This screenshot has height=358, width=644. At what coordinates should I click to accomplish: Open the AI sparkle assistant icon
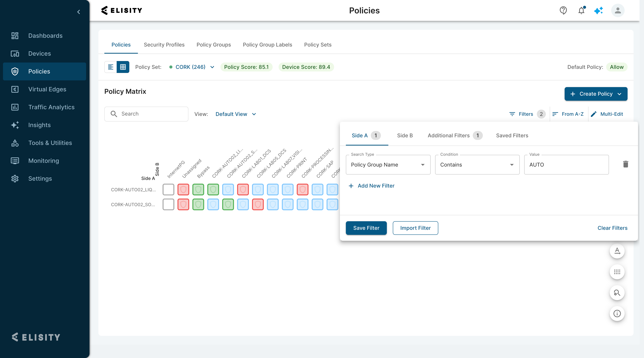599,10
